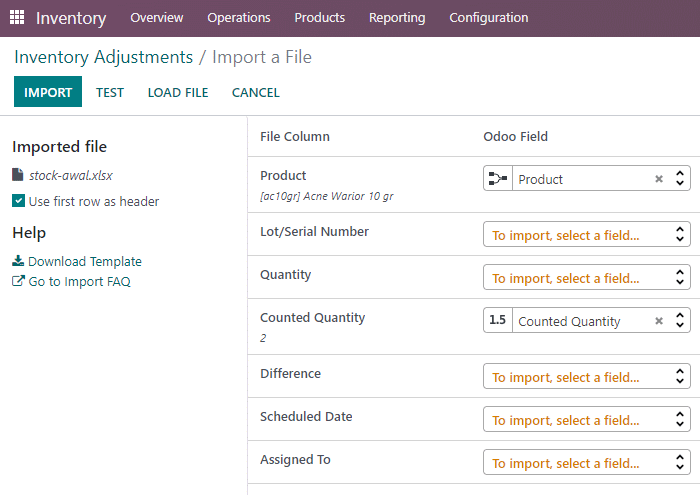Clear the Counted Quantity field mapping with x

[x=659, y=321]
